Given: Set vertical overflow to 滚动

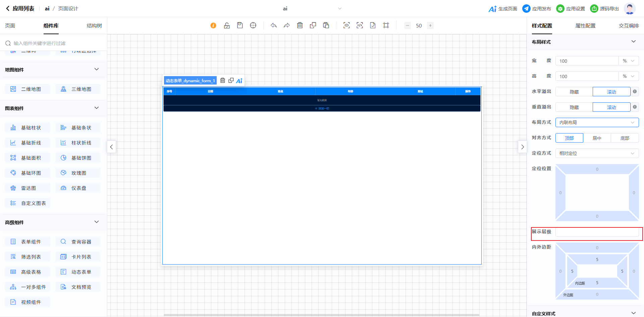Looking at the screenshot, I should [611, 107].
